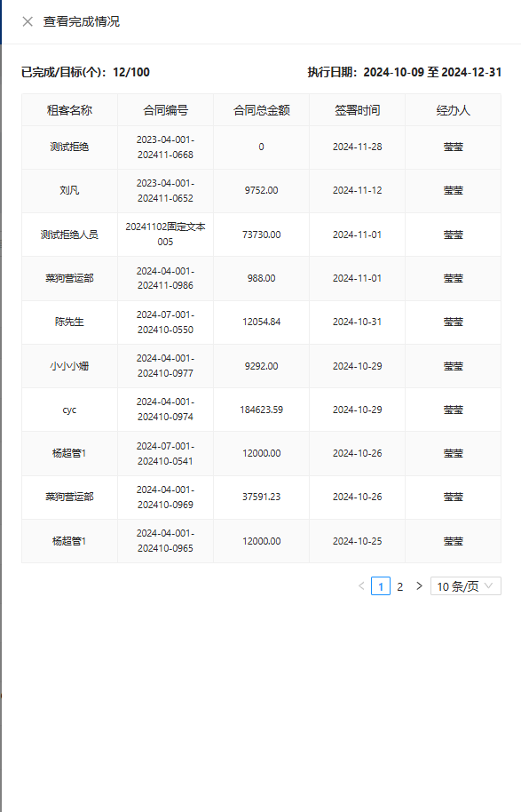Select the 陈先生 tenant cell
Viewport: 521px width, 812px height.
point(69,322)
